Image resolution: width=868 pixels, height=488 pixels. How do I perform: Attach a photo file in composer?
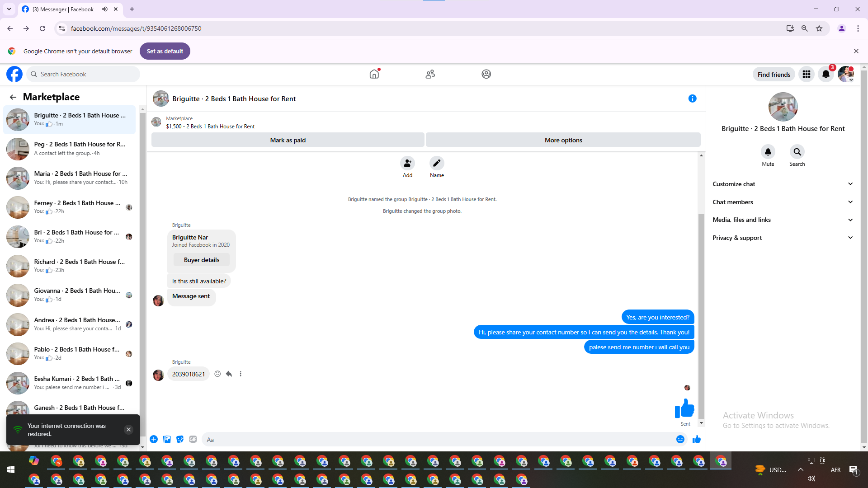click(x=167, y=440)
